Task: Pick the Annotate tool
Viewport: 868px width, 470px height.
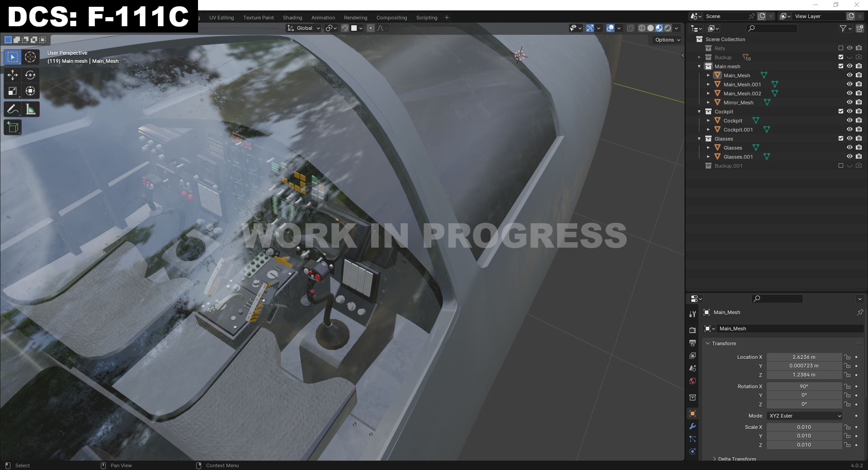Action: (13, 109)
